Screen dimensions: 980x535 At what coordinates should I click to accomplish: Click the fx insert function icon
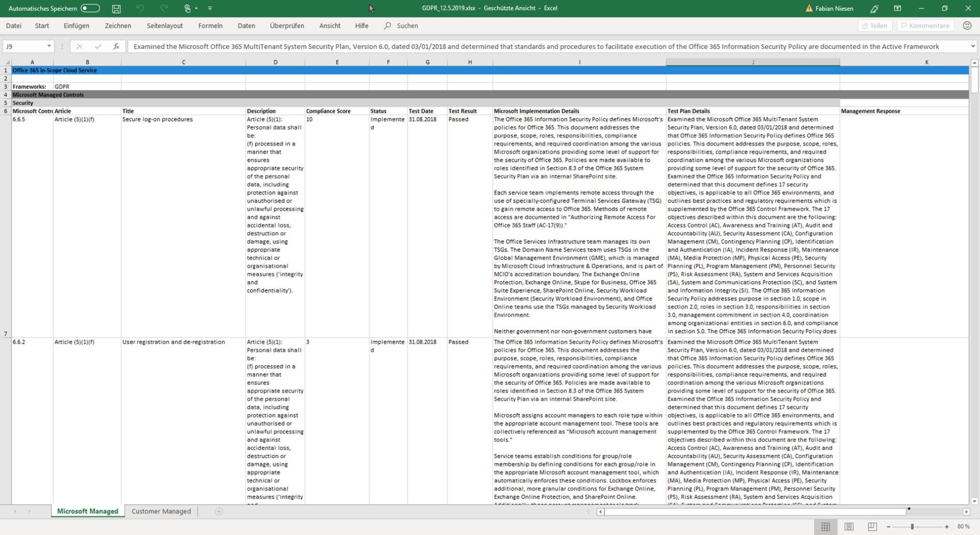point(116,46)
